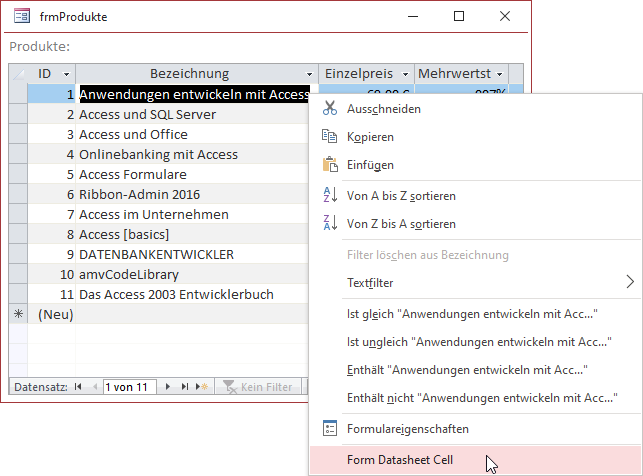Viewport: 643px width, 476px height.
Task: Select Ist ungleich "Anwendungen entwickeln…" filter
Action: point(476,342)
